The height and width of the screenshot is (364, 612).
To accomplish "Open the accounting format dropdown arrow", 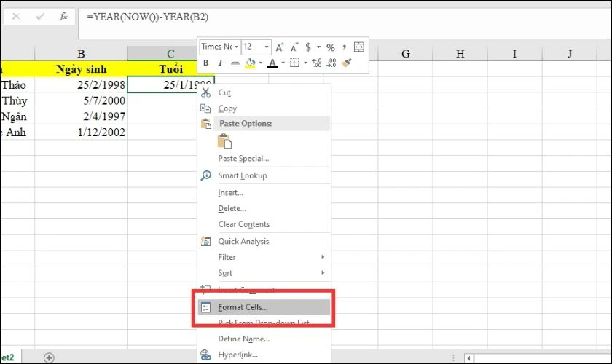I will pos(318,47).
